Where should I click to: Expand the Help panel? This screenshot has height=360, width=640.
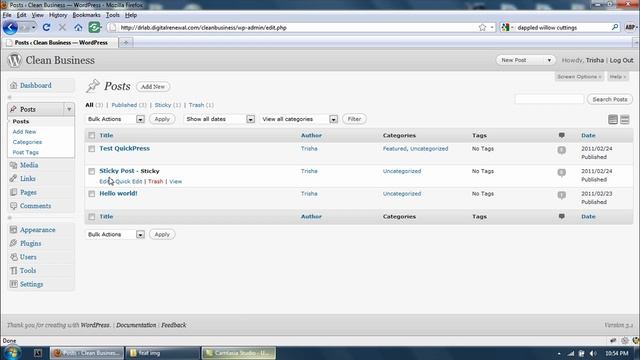(x=618, y=77)
